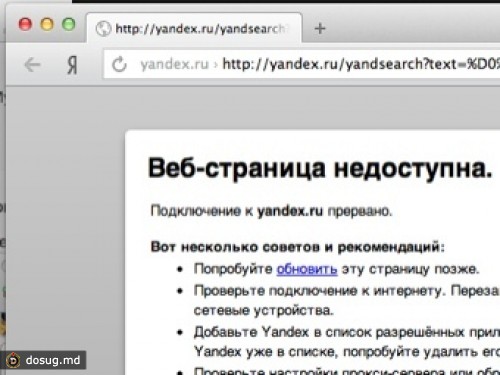Click text Подключение к yandex.ru прервано.
500x375 pixels.
point(271,211)
